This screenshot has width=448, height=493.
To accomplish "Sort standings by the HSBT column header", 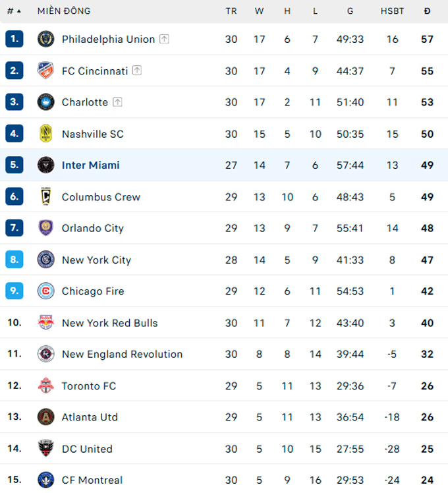I will pos(392,11).
